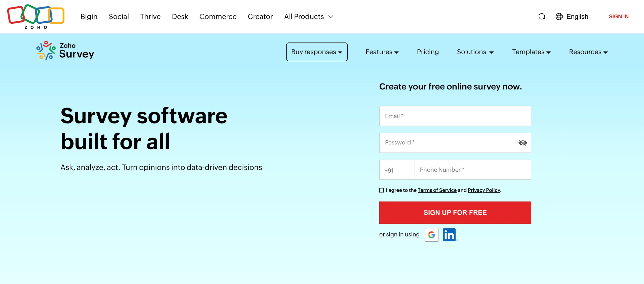Click the globe language icon
This screenshot has width=644, height=284.
pos(559,17)
